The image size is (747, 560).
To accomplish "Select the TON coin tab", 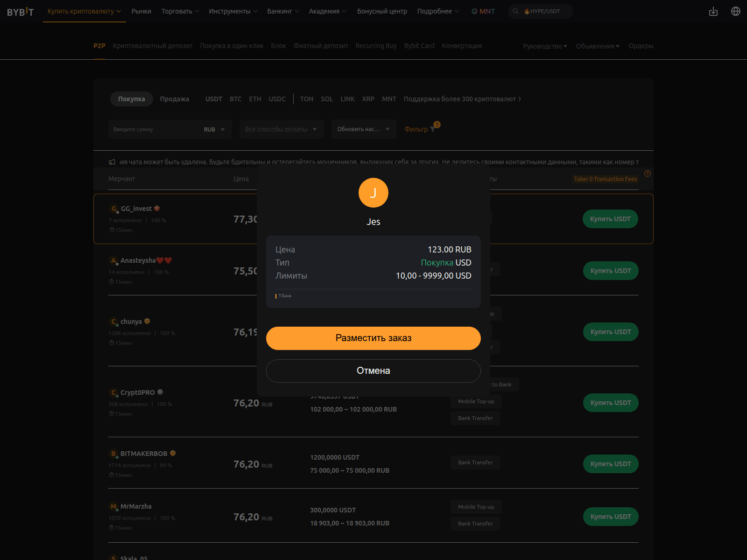I will (x=307, y=99).
